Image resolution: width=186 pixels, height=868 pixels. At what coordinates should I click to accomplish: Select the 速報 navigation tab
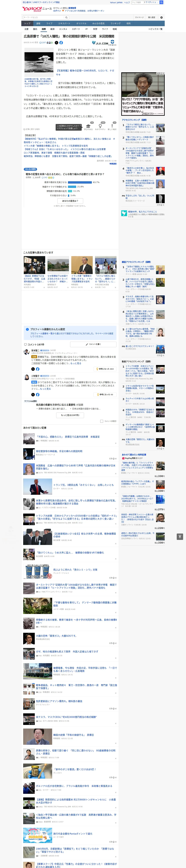pos(38,24)
